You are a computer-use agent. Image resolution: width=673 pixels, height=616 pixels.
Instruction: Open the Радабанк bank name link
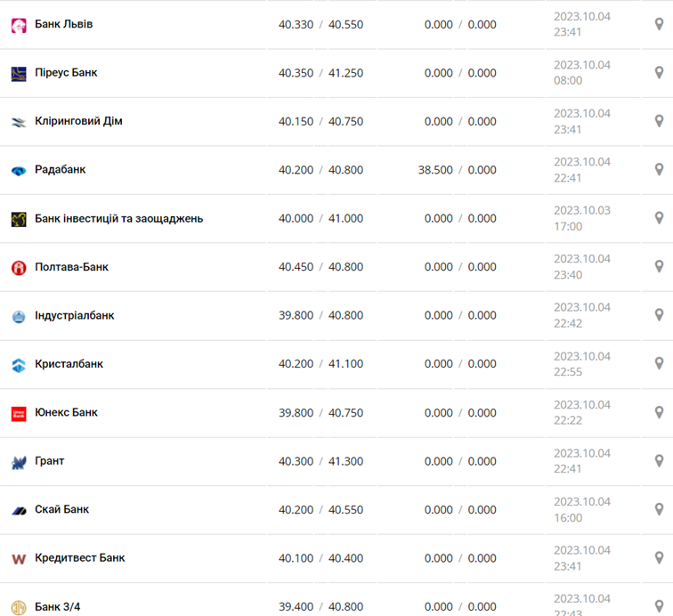pyautogui.click(x=60, y=169)
